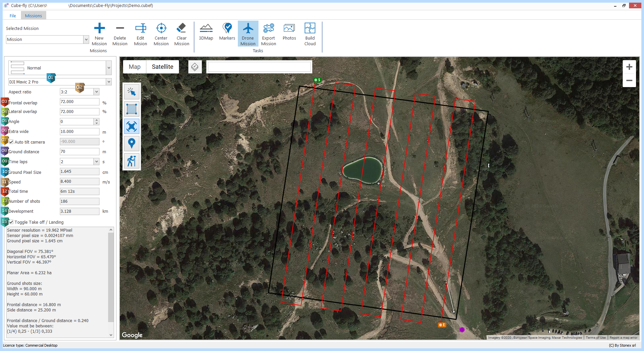
Task: Click the map search text box
Action: (x=259, y=67)
